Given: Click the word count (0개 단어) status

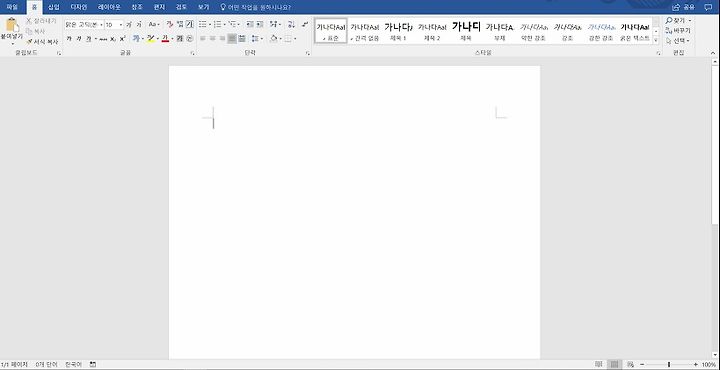Looking at the screenshot, I should pos(46,364).
